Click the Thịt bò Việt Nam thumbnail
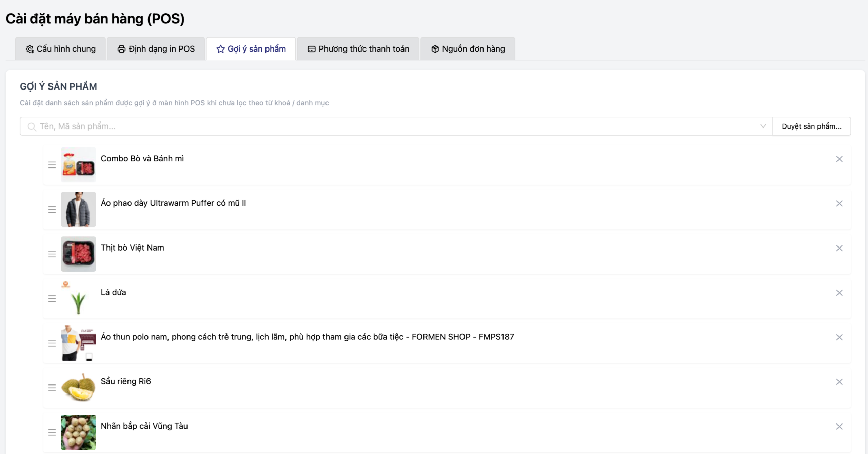Screen dimensions: 868x454 pyautogui.click(x=78, y=254)
